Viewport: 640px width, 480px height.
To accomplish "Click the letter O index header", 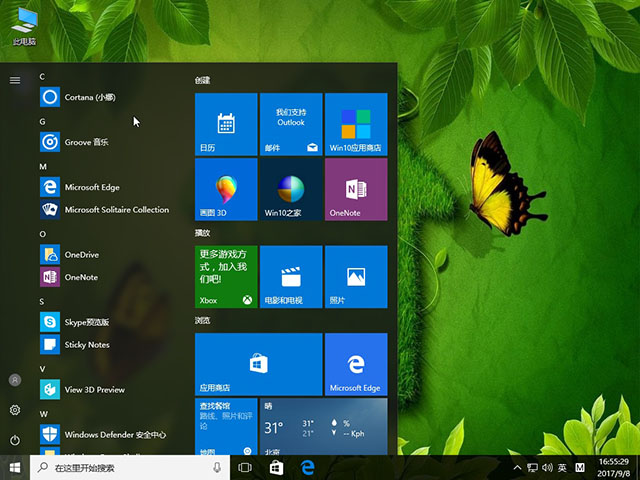I will [42, 234].
